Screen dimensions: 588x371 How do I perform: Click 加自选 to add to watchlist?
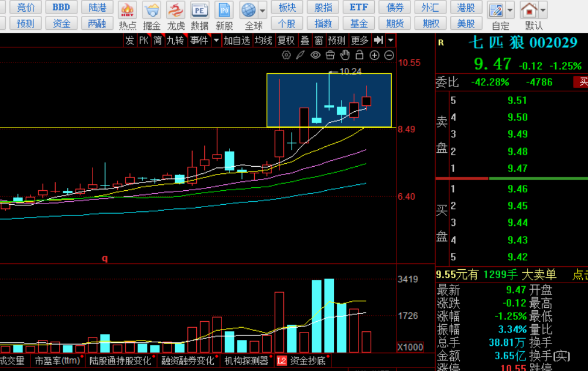tap(237, 40)
